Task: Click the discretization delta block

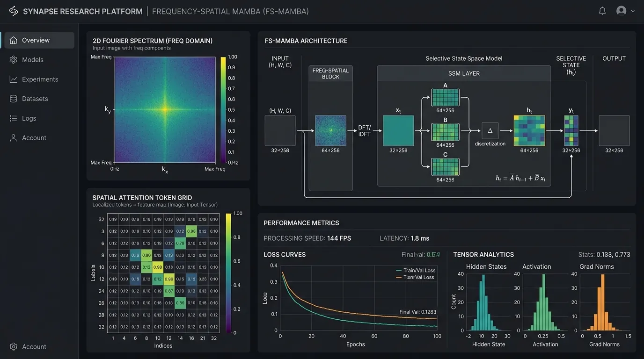Action: [490, 131]
